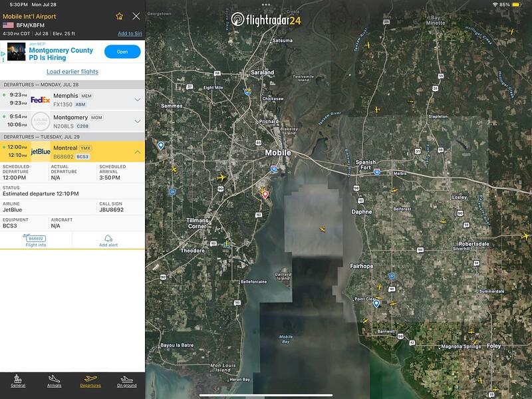Tap status 'Estimated departure 12:10 PM'
The height and width of the screenshot is (399, 532).
41,194
